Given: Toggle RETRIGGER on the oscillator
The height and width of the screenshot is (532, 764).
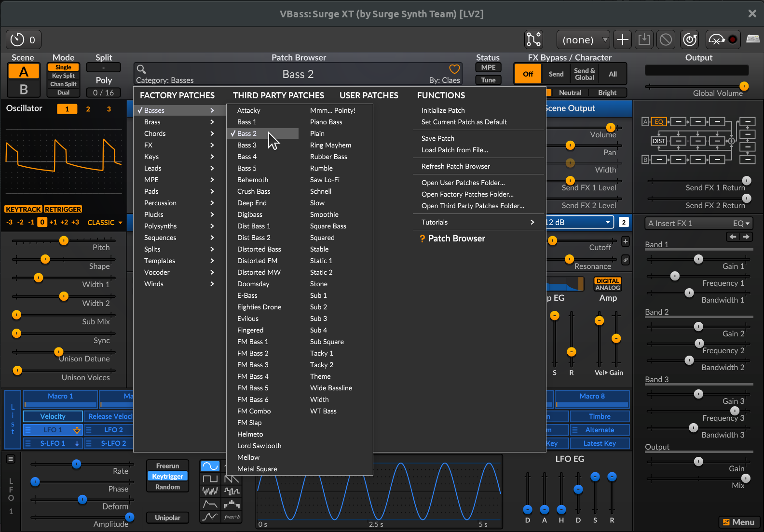Looking at the screenshot, I should 63,209.
